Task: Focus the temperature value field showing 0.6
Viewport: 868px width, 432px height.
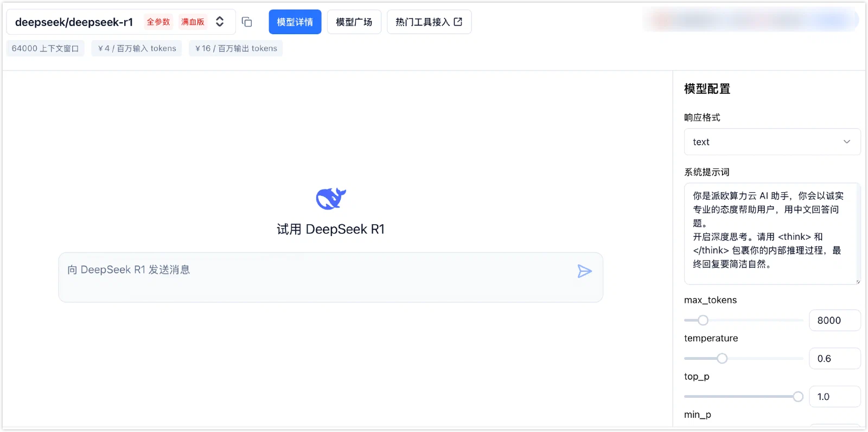Action: (834, 358)
